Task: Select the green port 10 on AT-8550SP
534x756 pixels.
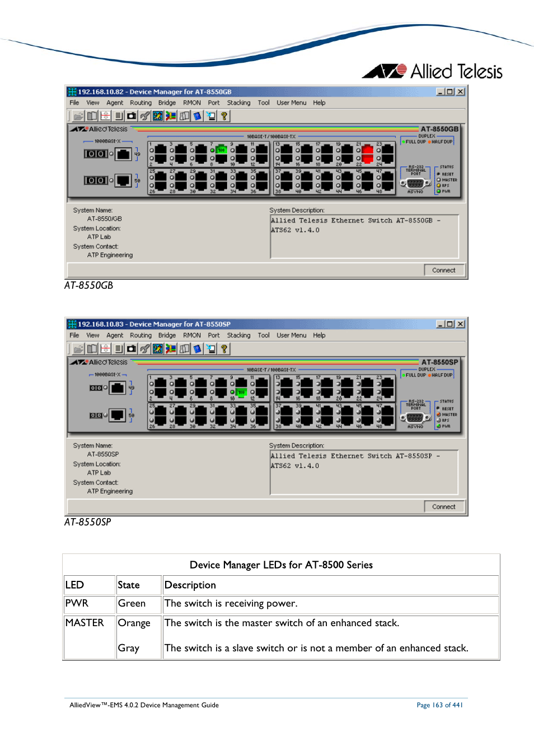Action: click(241, 392)
